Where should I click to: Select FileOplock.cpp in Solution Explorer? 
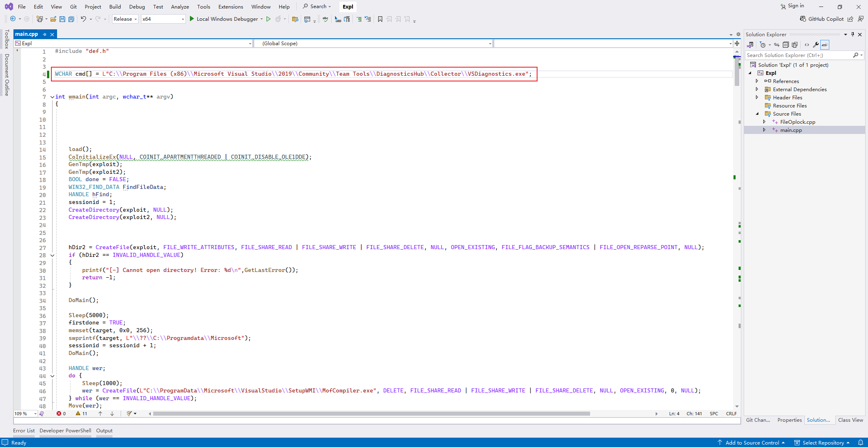[798, 122]
